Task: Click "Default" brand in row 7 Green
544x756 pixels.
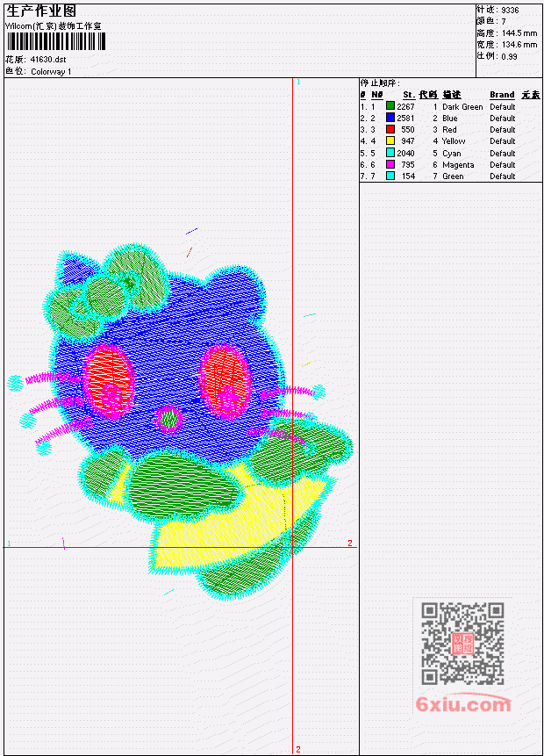Action: coord(503,176)
